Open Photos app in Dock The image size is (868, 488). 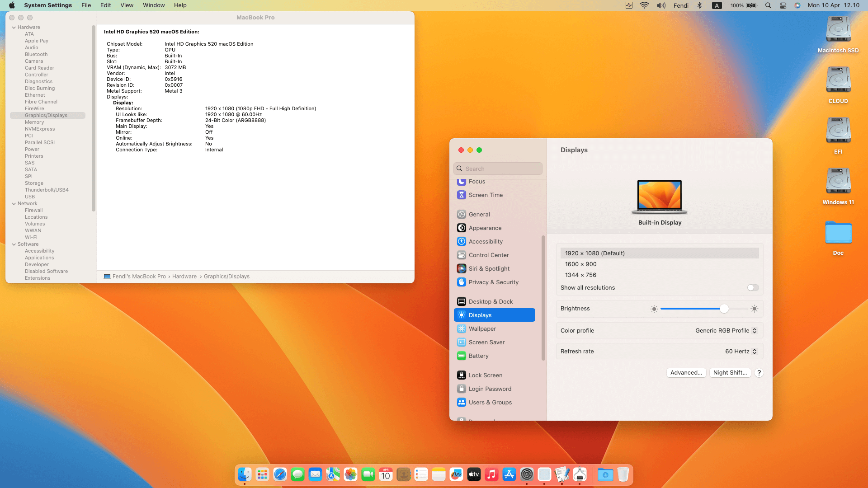click(x=350, y=474)
